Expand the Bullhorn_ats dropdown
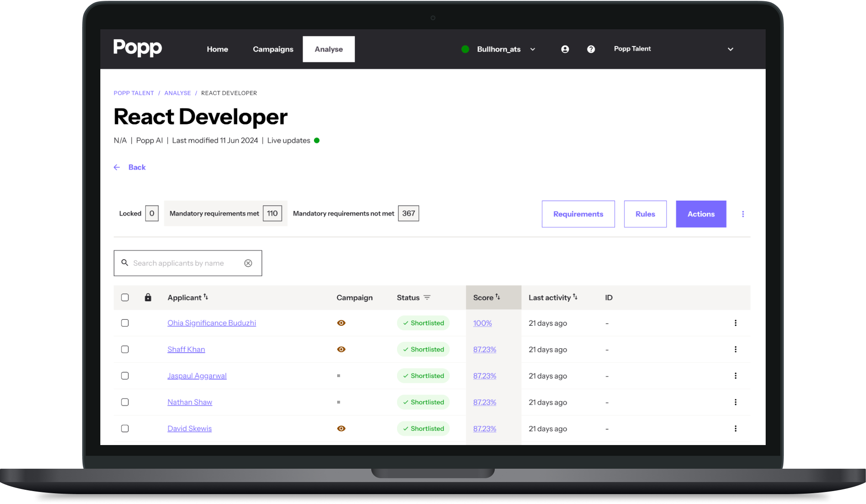Screen dimensions: 866x504 533,49
